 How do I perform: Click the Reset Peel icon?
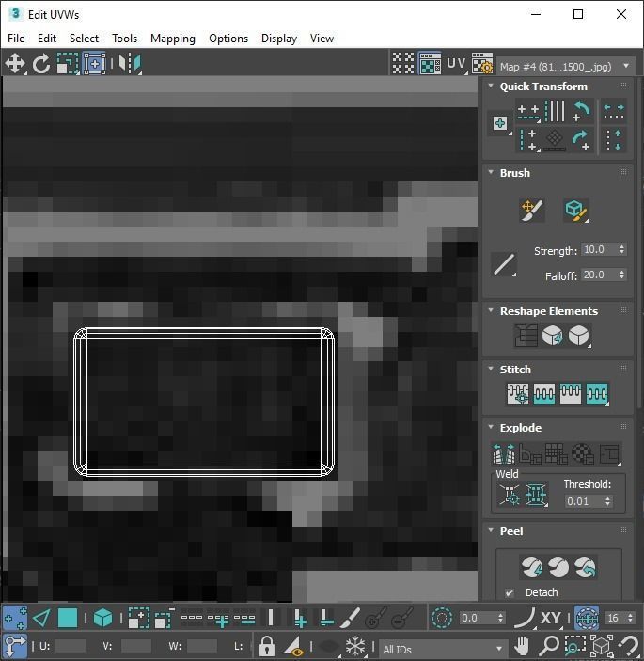pos(585,567)
